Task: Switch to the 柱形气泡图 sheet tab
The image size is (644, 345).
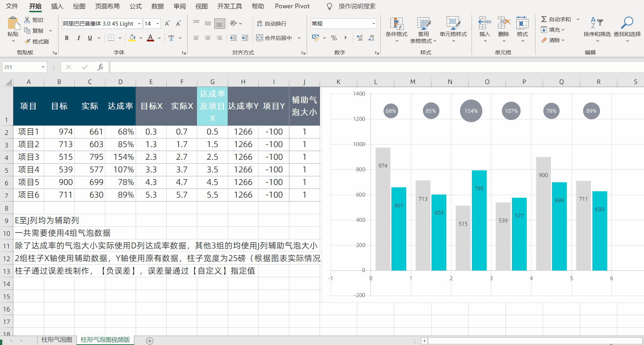Action: point(57,340)
